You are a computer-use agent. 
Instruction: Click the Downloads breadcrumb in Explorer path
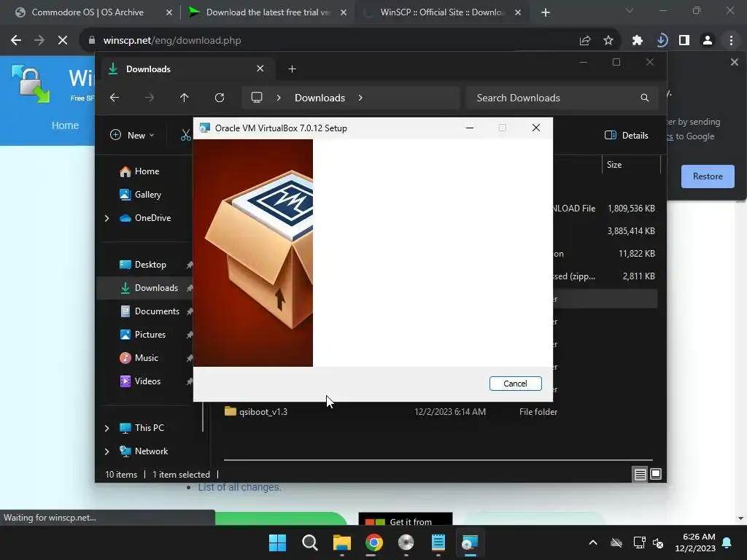pos(320,98)
